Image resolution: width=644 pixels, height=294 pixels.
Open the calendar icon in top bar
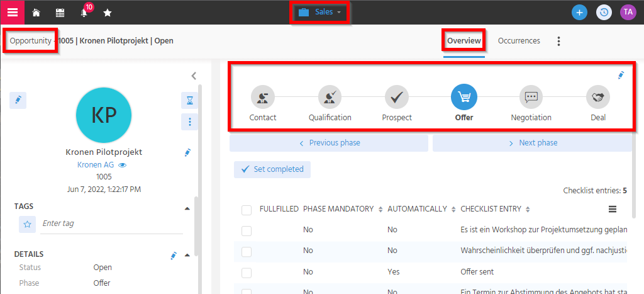pyautogui.click(x=60, y=13)
